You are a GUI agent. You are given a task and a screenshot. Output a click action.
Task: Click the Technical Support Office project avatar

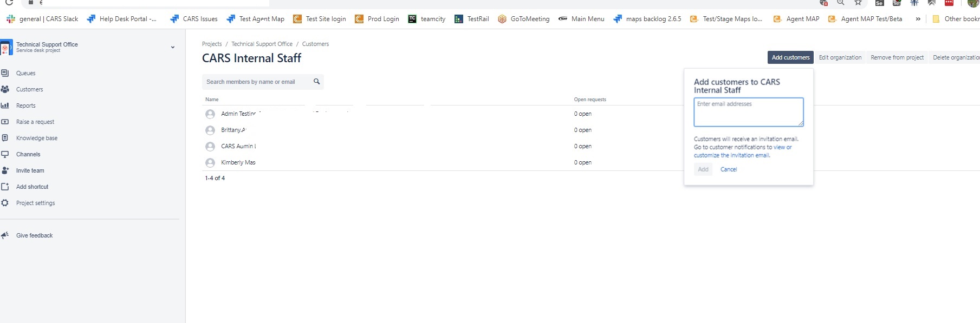tap(6, 47)
